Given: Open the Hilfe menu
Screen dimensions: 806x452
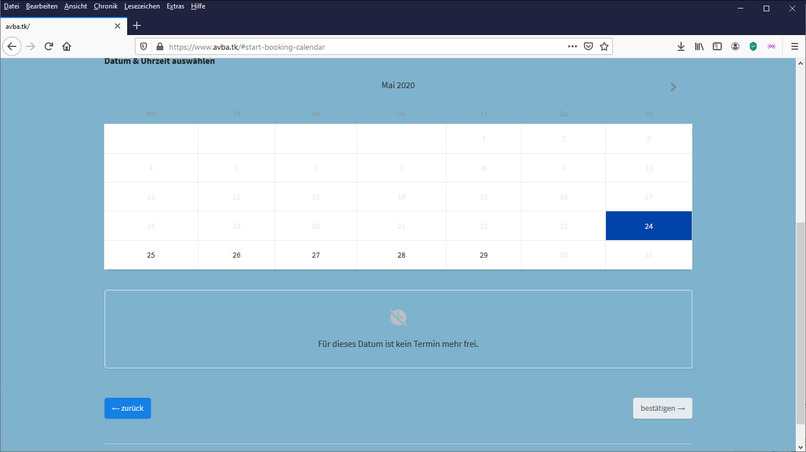Looking at the screenshot, I should [x=198, y=6].
